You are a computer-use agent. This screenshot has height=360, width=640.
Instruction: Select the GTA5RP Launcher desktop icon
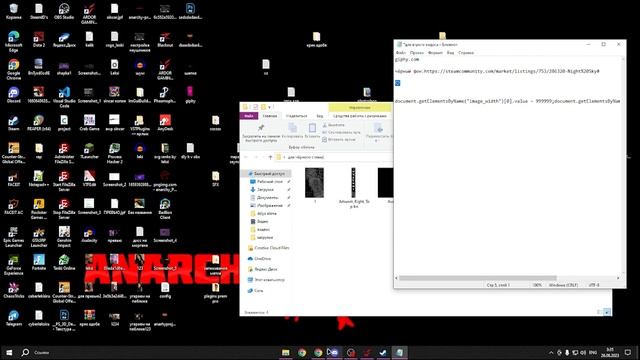(x=39, y=236)
